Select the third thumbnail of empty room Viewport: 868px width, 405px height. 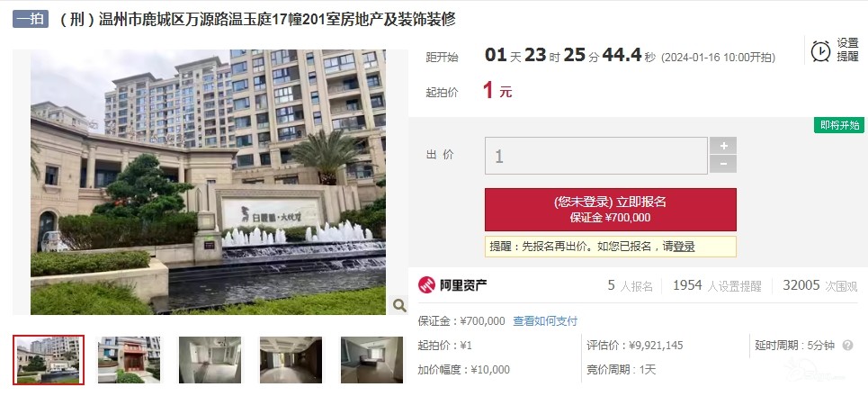pyautogui.click(x=210, y=360)
